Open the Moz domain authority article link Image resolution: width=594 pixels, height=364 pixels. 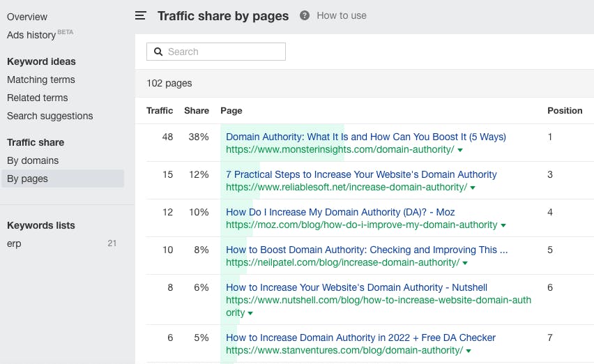(340, 212)
